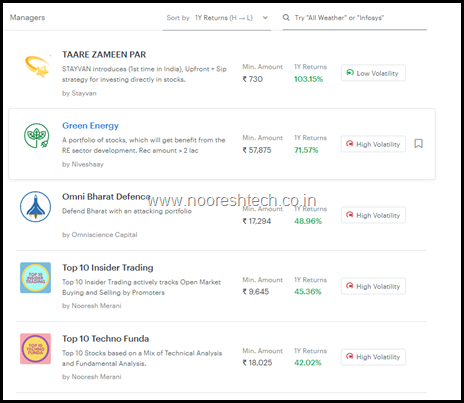
Task: Expand sort options using the chevron arrow
Action: click(x=265, y=18)
